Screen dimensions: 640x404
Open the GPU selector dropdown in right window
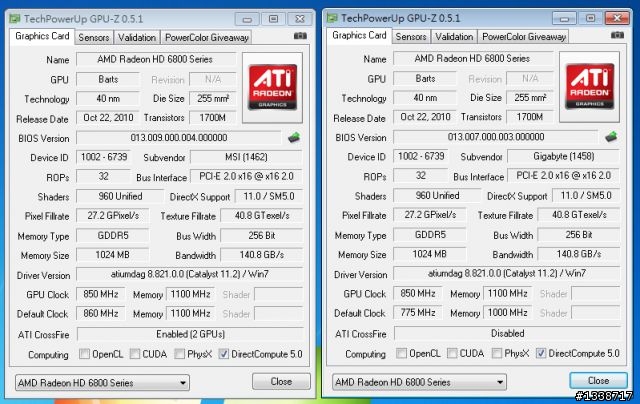point(420,382)
